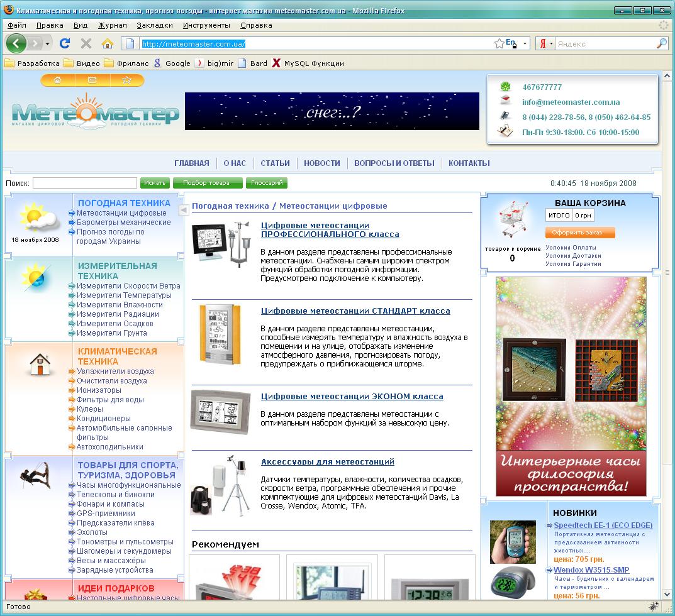Viewport: 675px width, 616px height.
Task: Click the снег...? banner image
Action: [x=332, y=111]
